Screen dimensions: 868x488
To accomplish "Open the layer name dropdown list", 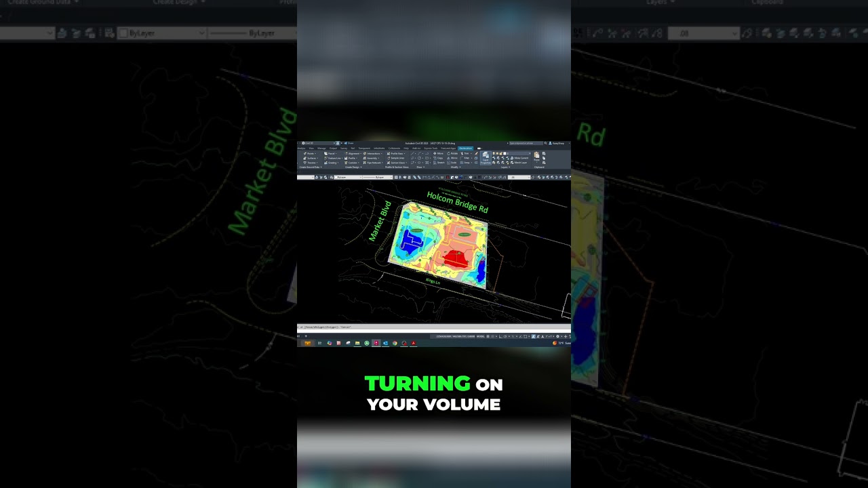I will click(x=511, y=153).
